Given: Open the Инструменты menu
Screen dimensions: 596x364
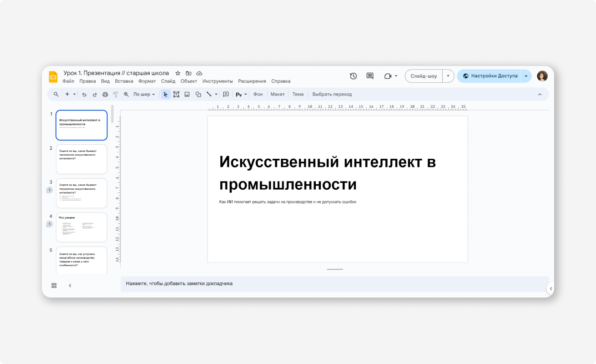Looking at the screenshot, I should [x=217, y=81].
